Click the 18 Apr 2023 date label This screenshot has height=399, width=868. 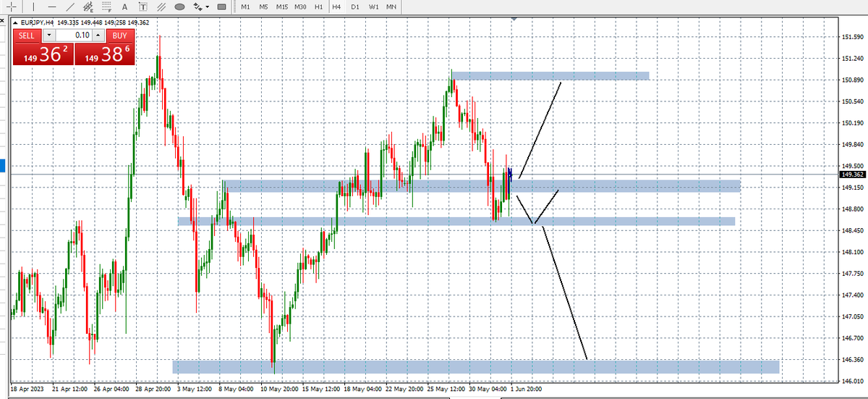tap(28, 389)
